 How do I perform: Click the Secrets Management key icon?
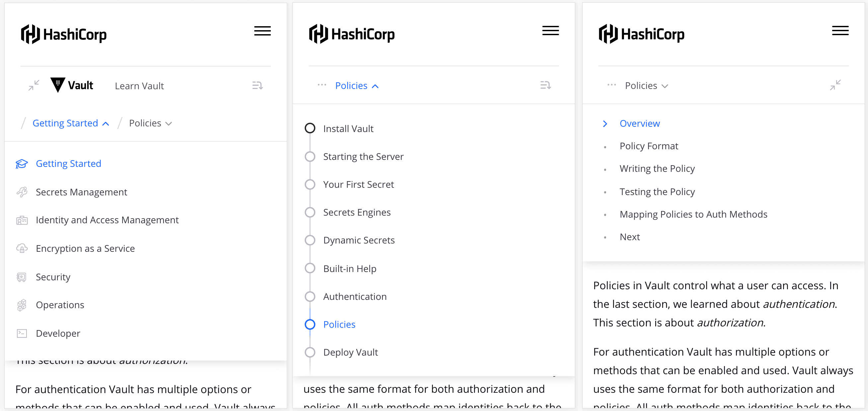click(x=22, y=192)
